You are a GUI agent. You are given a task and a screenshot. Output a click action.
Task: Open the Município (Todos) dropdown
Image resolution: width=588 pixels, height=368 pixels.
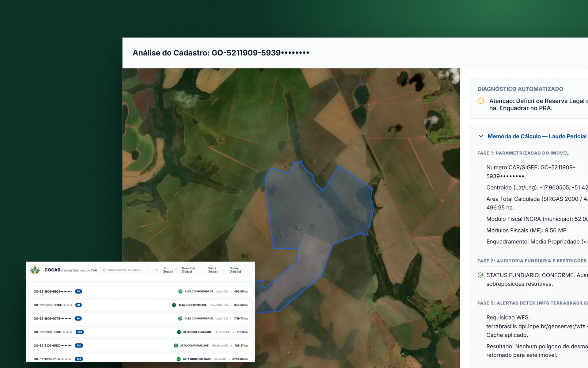point(192,270)
